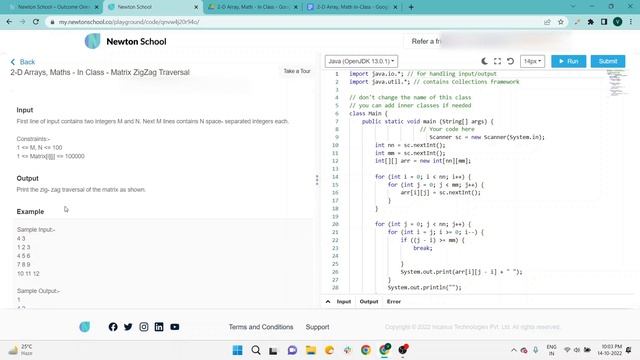This screenshot has height=360, width=640.
Task: Click the Scanner declaration code line
Action: [487, 137]
